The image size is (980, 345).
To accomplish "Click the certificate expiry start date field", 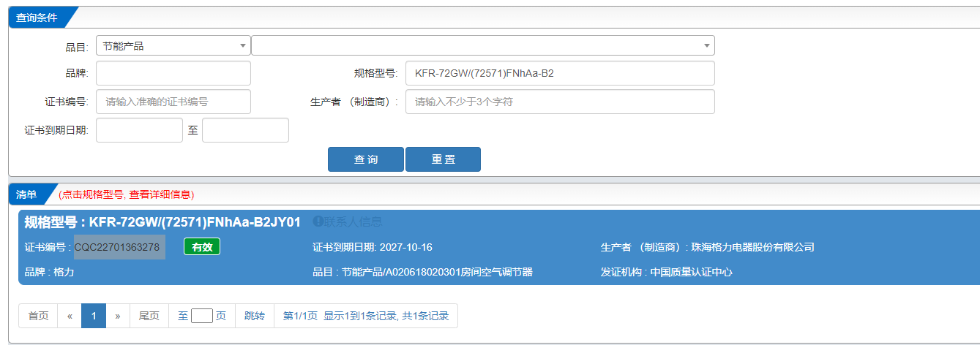I will coord(139,130).
